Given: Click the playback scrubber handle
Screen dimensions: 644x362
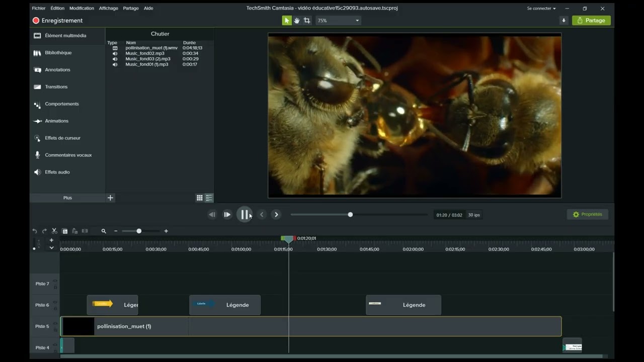Looking at the screenshot, I should coord(350,215).
